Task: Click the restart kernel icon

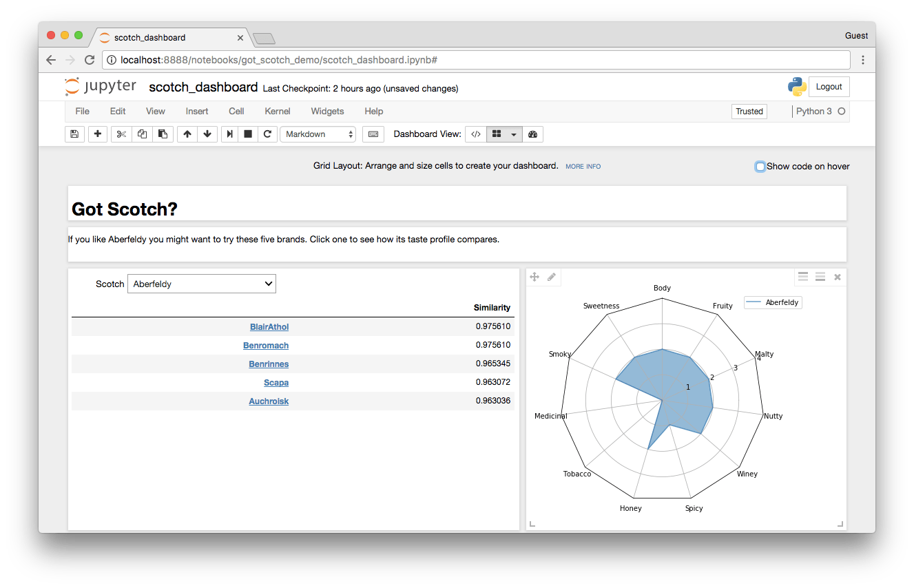Action: pos(268,134)
